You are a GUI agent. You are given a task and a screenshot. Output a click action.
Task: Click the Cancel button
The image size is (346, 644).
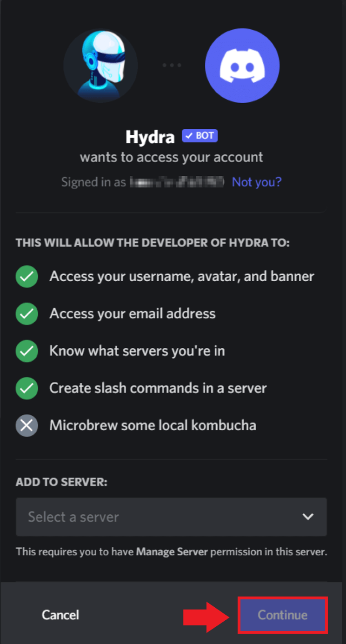pyautogui.click(x=60, y=615)
